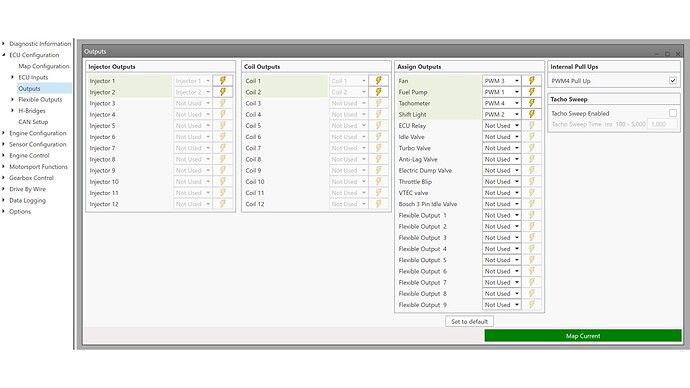
Task: Open Sensor Configuration in the sidebar
Action: point(38,144)
